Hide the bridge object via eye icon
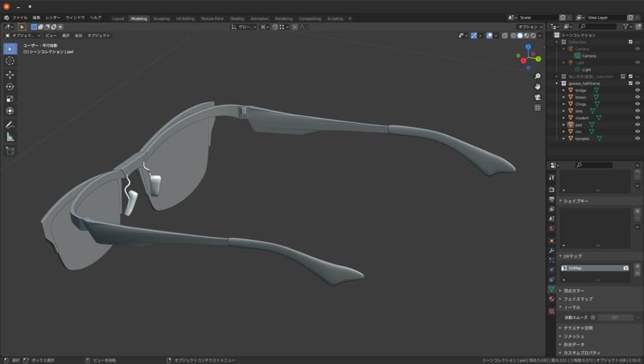 (637, 90)
